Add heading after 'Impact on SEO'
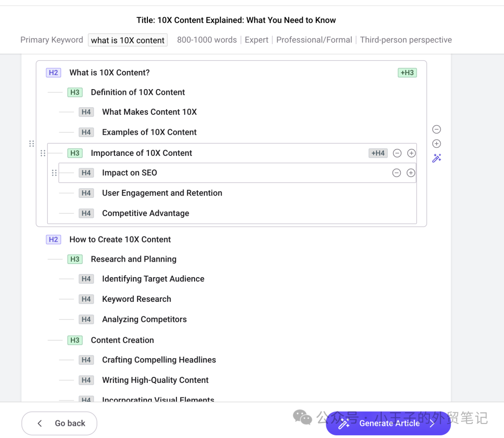This screenshot has width=504, height=438. (411, 173)
